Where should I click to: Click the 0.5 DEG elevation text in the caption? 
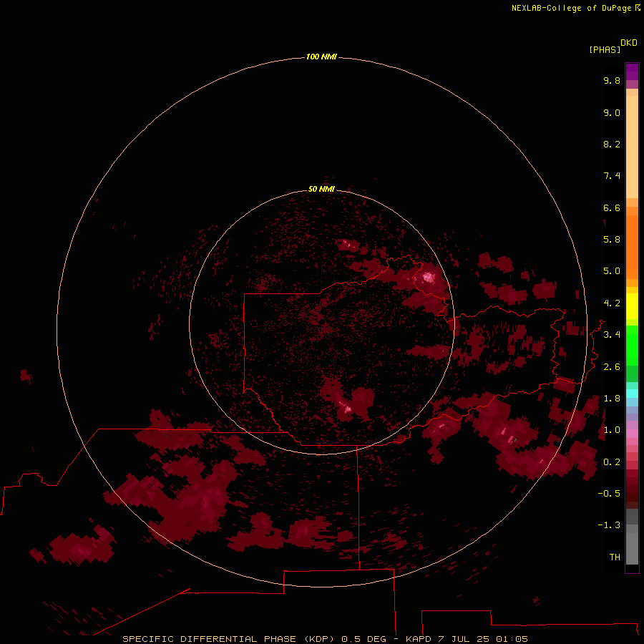(364, 639)
